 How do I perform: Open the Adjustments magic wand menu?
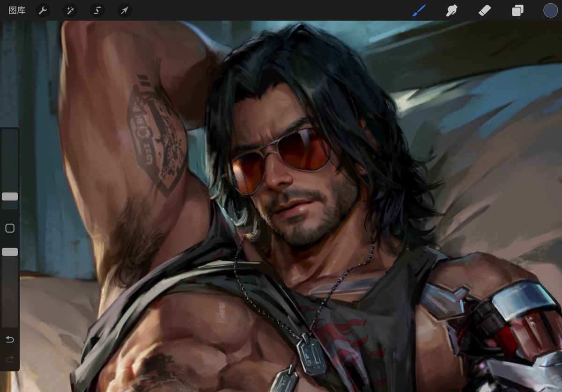click(x=70, y=10)
